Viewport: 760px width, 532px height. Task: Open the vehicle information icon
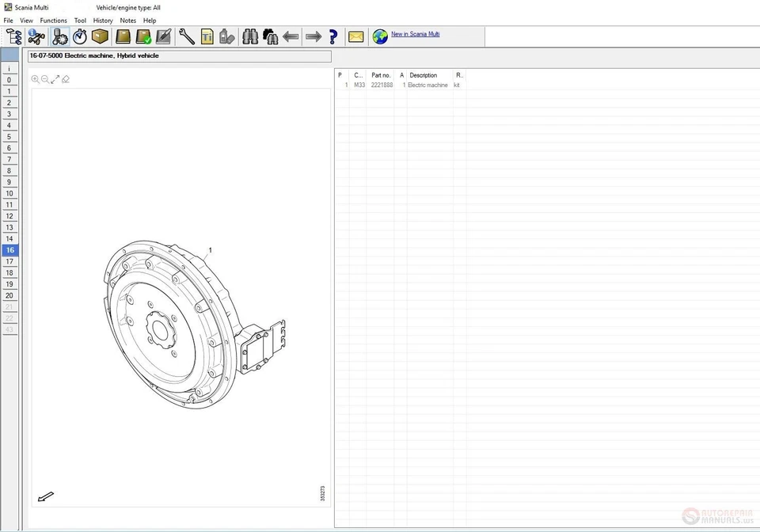[x=36, y=36]
